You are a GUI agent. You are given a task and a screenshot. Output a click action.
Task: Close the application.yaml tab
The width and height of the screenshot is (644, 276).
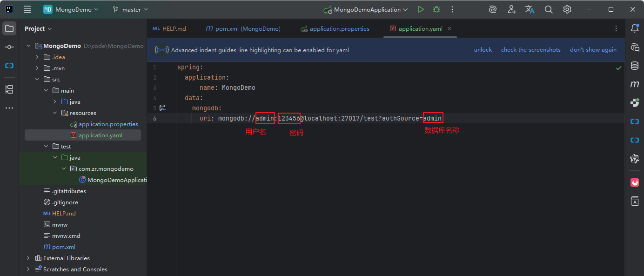[x=449, y=28]
